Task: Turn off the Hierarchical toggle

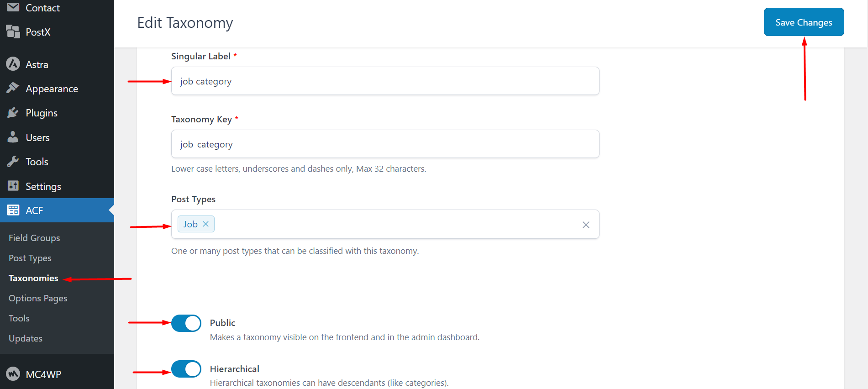Action: coord(186,369)
